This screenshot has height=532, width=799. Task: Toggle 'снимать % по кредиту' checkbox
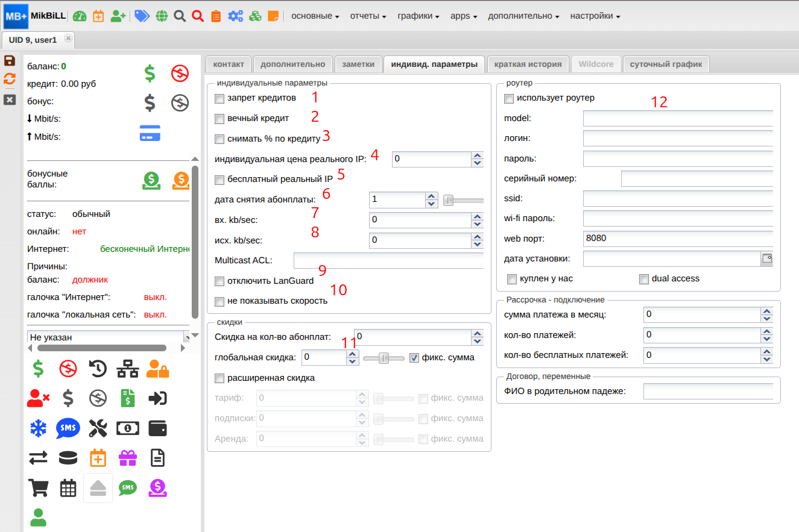219,139
